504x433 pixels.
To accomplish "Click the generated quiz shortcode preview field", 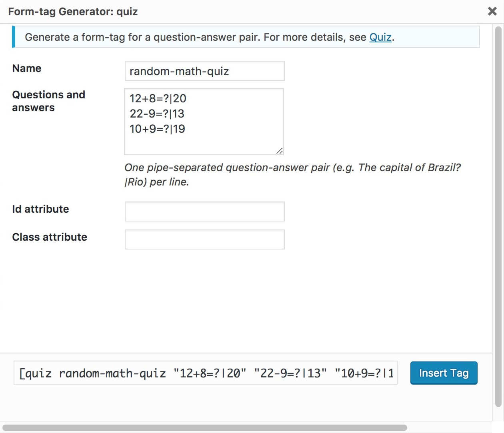I will pyautogui.click(x=205, y=373).
